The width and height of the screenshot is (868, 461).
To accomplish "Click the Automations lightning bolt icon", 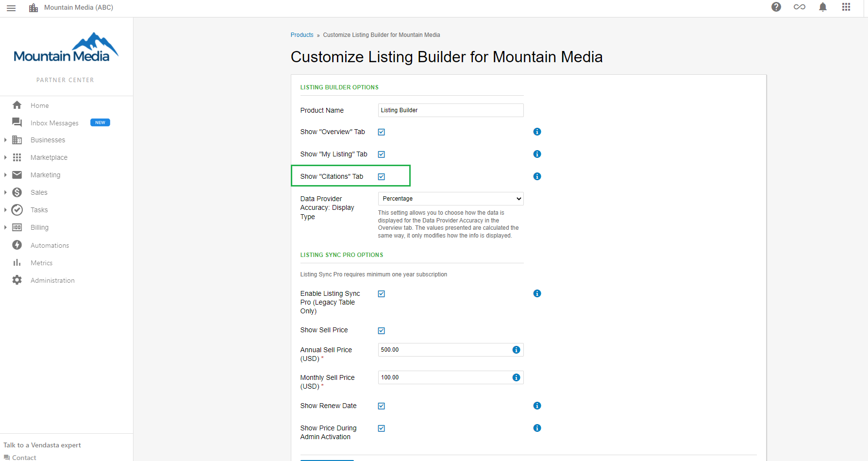I will click(x=17, y=245).
